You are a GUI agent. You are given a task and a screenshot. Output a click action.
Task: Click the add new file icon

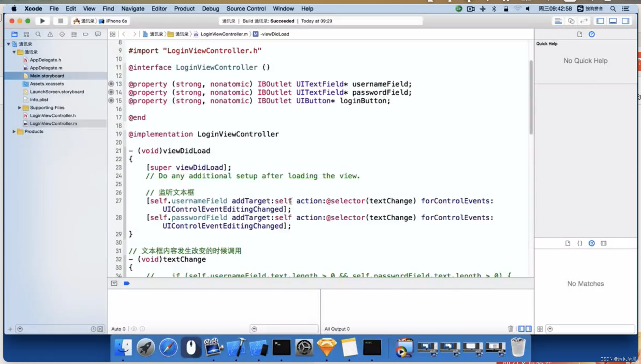(9, 328)
